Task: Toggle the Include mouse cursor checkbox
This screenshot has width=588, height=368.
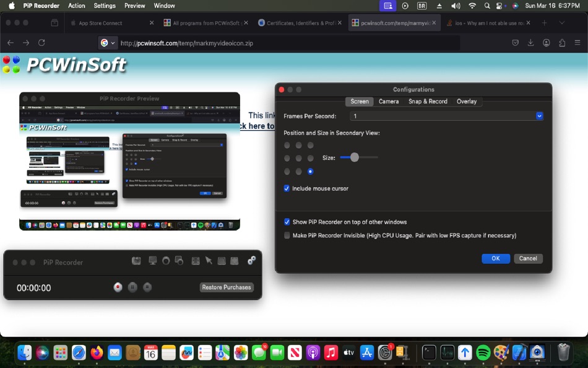Action: coord(287,188)
